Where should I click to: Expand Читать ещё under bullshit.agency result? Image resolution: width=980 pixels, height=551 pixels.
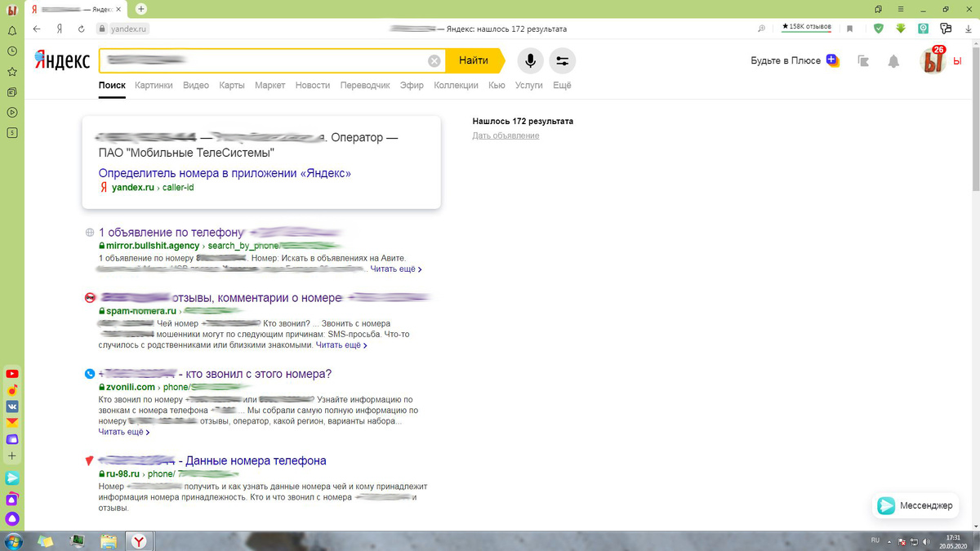[x=396, y=269]
